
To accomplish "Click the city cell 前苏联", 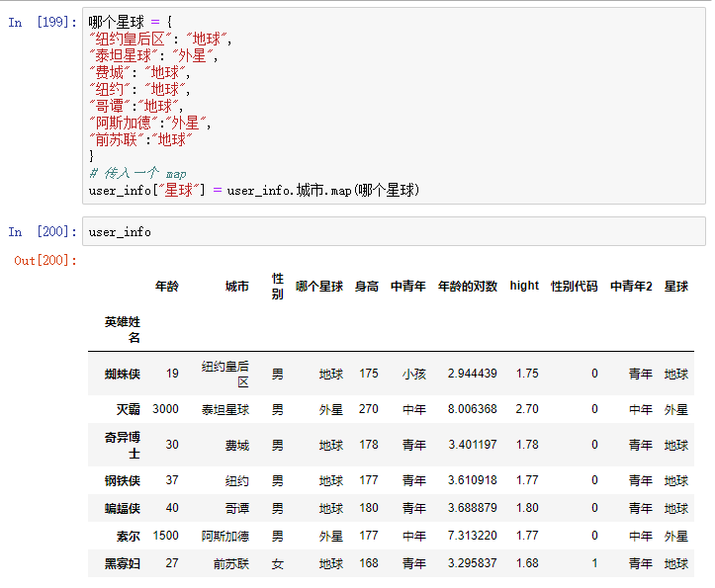I will [x=231, y=563].
